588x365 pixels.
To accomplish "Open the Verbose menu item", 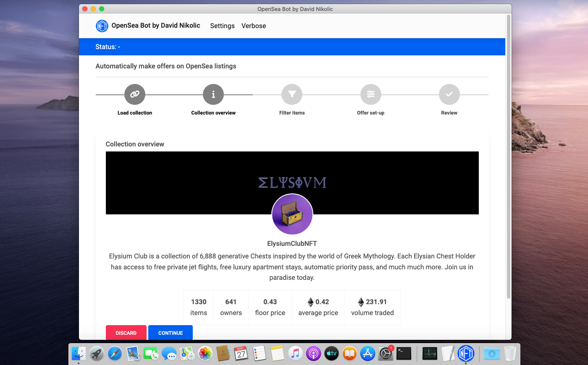I will [254, 26].
